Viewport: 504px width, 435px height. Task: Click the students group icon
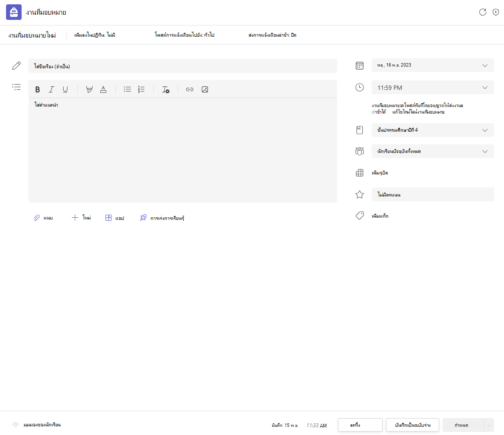[x=360, y=151]
